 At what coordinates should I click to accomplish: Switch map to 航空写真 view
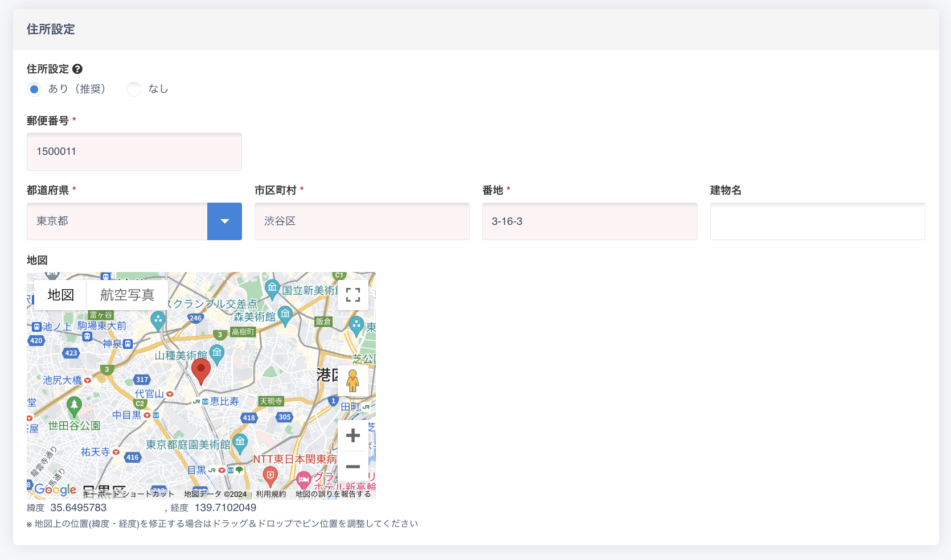tap(127, 295)
